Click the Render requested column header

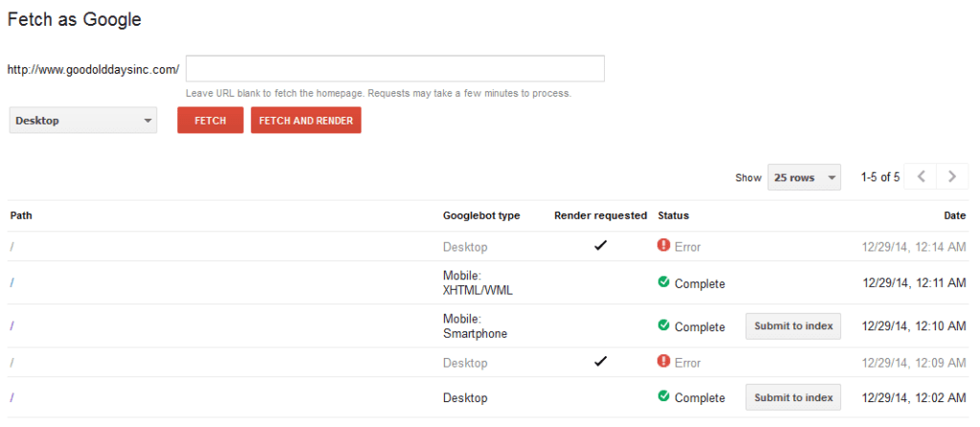(x=601, y=215)
